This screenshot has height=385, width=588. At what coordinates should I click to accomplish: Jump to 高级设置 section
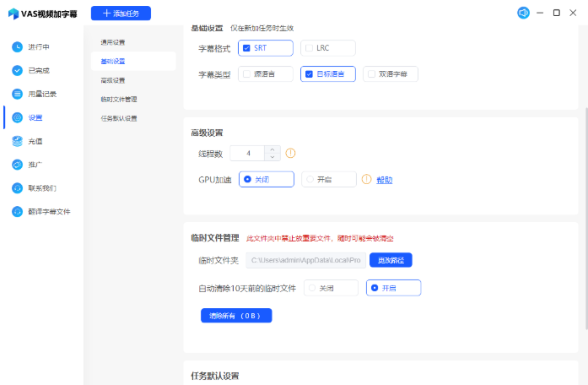(113, 80)
